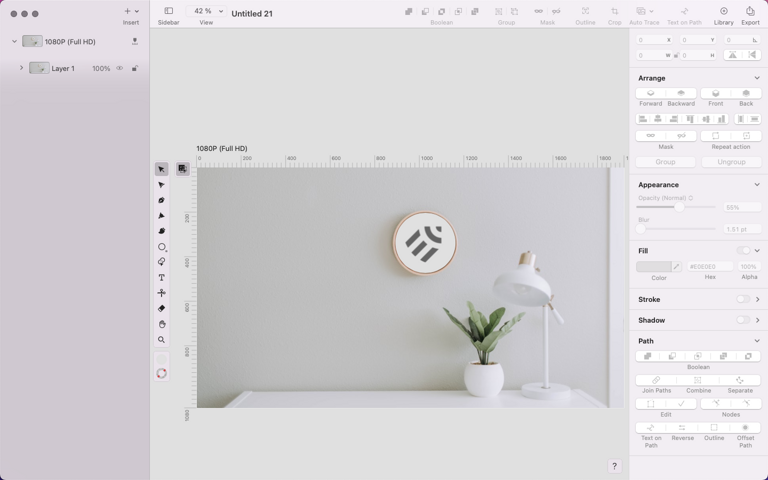This screenshot has width=768, height=480.
Task: Open the 42 % zoom View dropdown
Action: coord(206,11)
